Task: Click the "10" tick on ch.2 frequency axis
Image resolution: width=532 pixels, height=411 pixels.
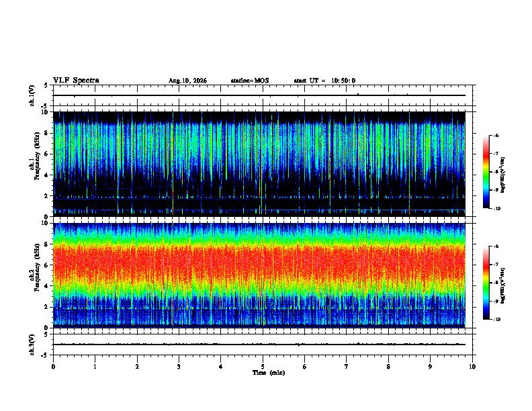Action: (46, 223)
